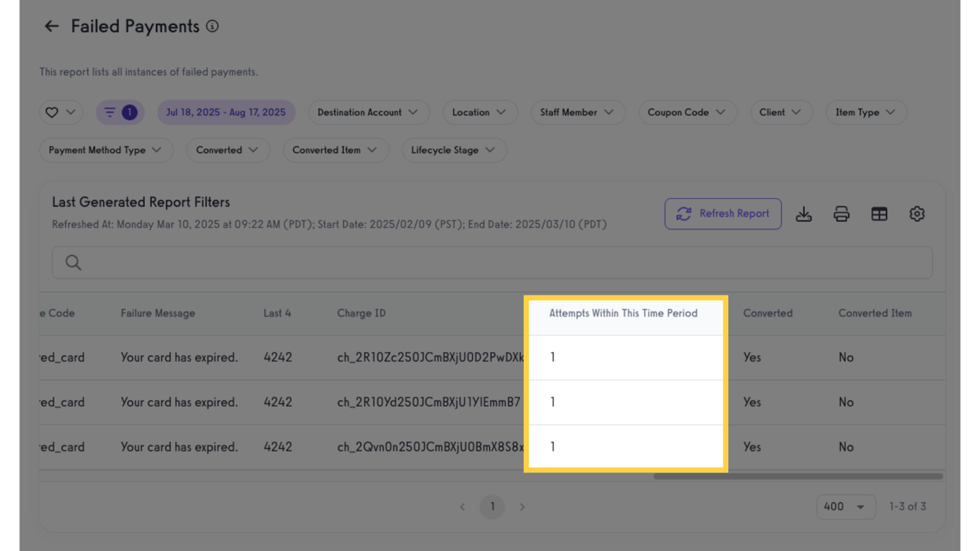Go back using the left arrow icon
Screen dimensions: 980x551
click(51, 27)
